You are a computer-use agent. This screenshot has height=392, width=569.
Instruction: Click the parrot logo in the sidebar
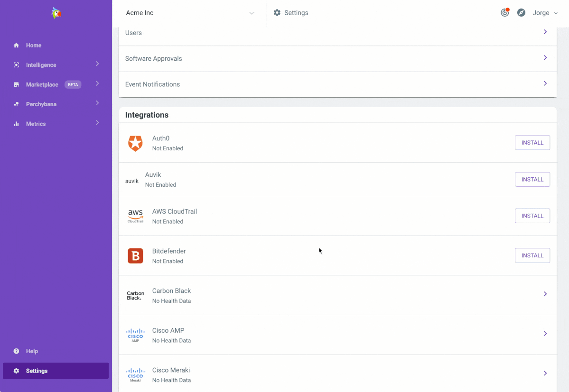pyautogui.click(x=56, y=13)
